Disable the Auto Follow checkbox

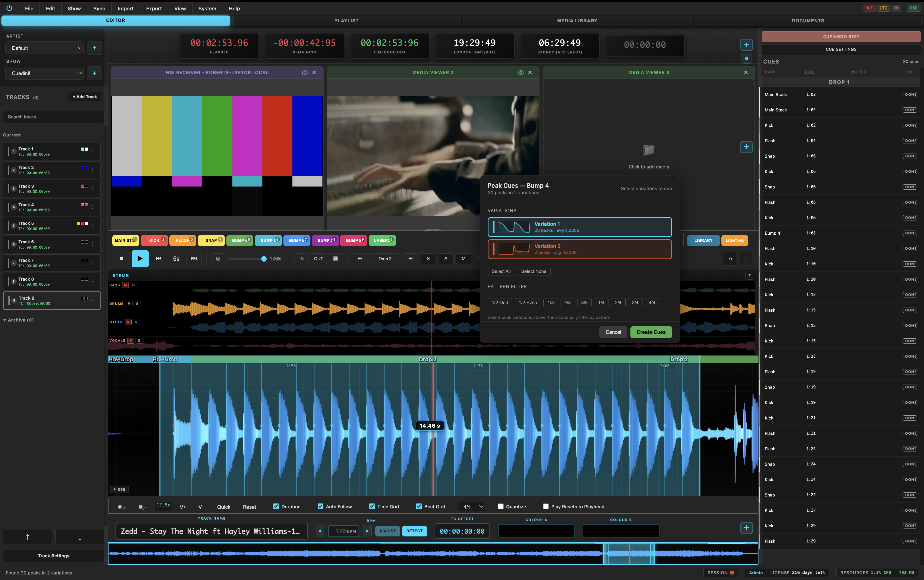pos(320,506)
